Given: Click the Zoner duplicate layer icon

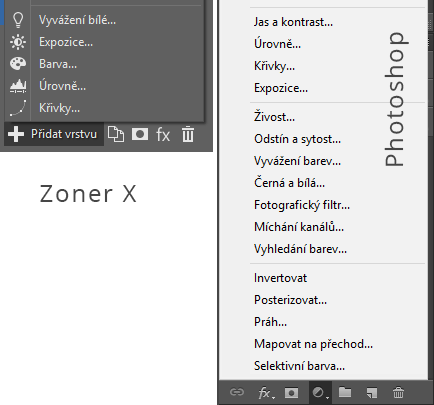Looking at the screenshot, I should click(x=116, y=134).
